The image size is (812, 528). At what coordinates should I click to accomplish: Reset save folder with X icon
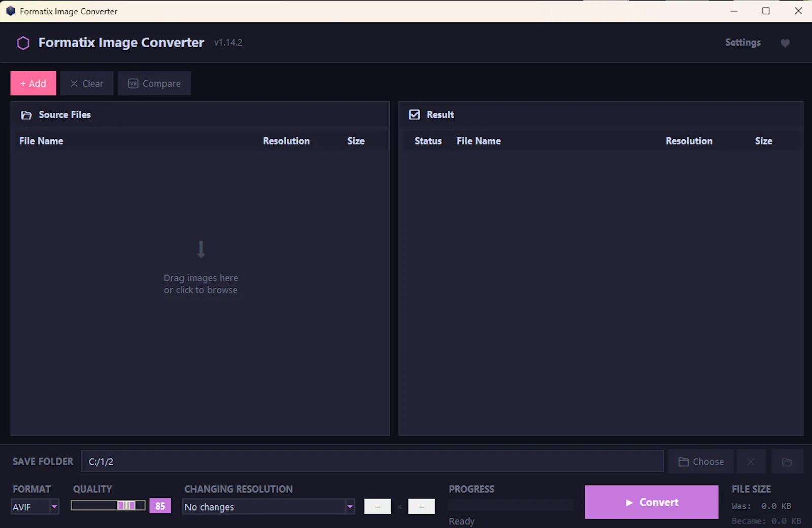point(751,461)
